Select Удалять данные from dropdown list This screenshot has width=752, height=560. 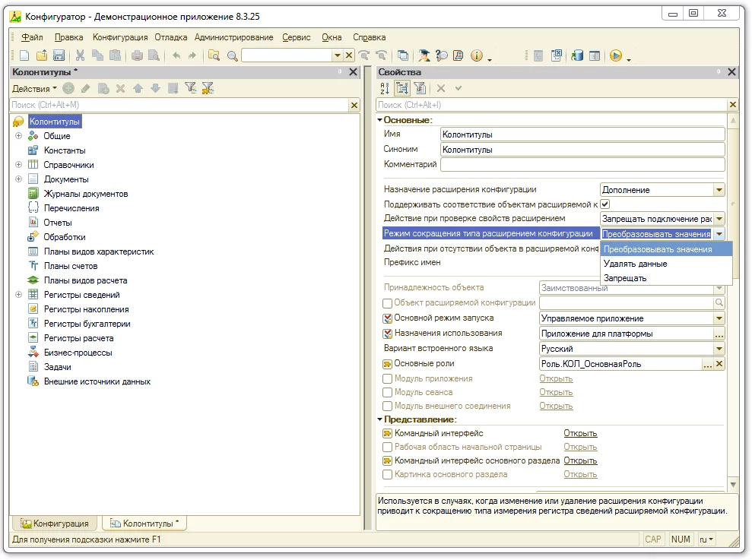coord(635,264)
